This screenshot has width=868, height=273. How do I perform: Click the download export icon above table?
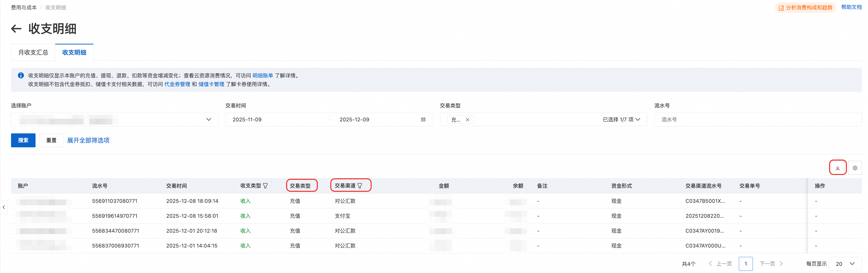pos(837,168)
